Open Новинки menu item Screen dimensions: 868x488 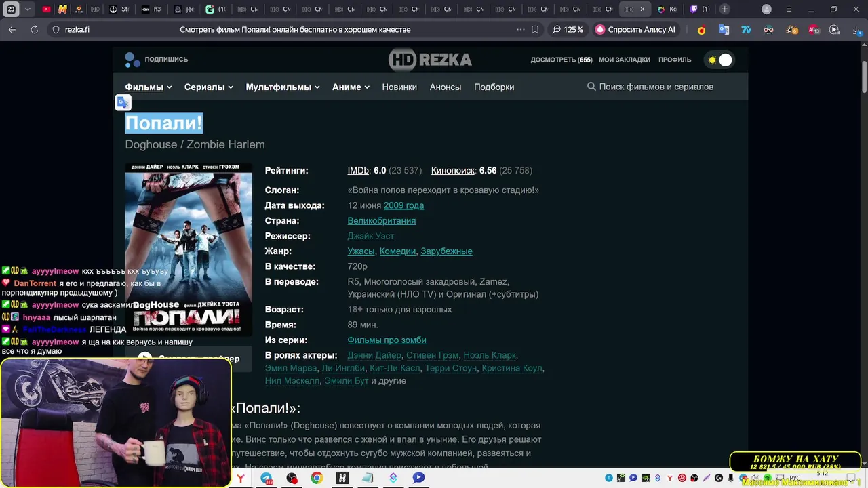tap(399, 87)
